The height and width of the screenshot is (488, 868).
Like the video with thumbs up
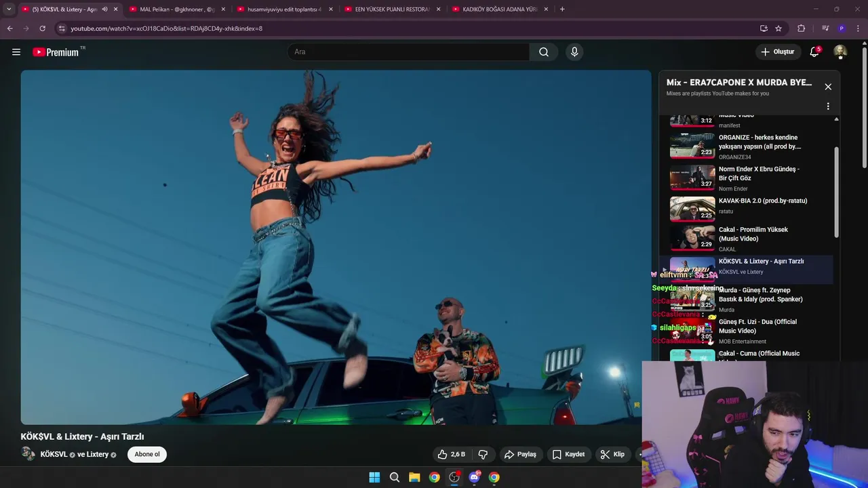pyautogui.click(x=452, y=454)
